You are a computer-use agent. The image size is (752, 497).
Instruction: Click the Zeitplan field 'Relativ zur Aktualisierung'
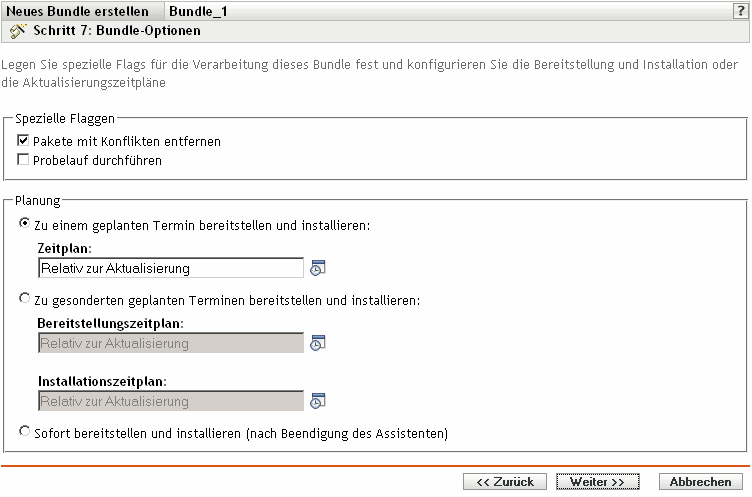point(170,268)
